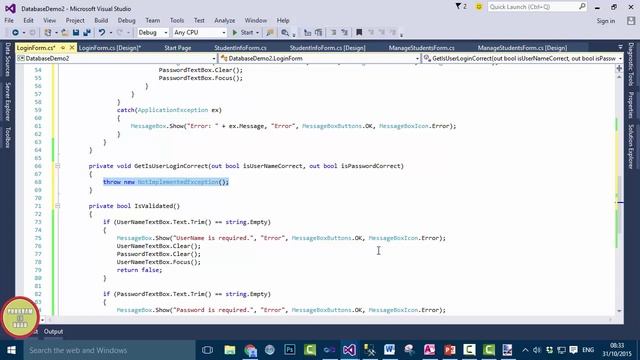640x360 pixels.
Task: Open Task View in the taskbar
Action: click(x=207, y=350)
